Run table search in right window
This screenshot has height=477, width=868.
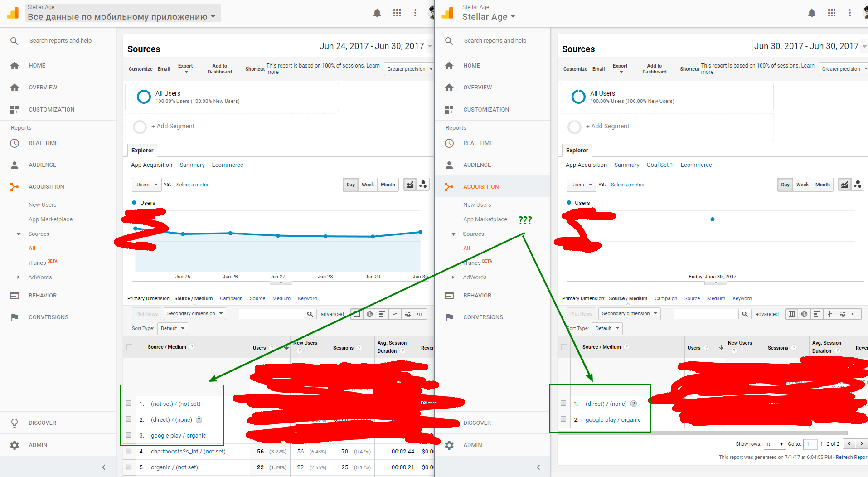745,314
